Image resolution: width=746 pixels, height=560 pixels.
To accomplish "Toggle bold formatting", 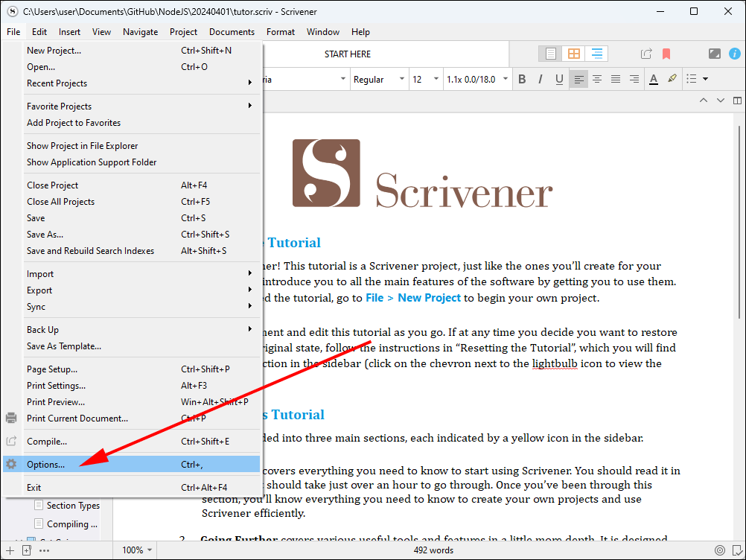I will coord(522,79).
